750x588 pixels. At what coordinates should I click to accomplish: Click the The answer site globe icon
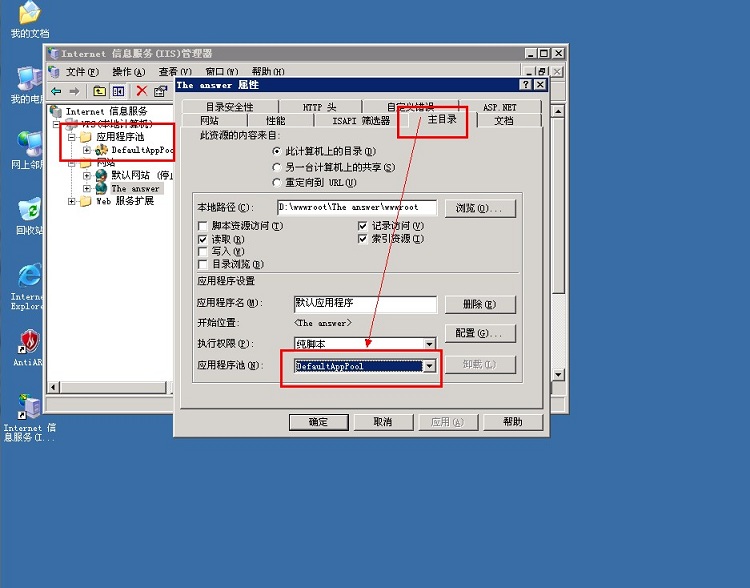(x=101, y=188)
